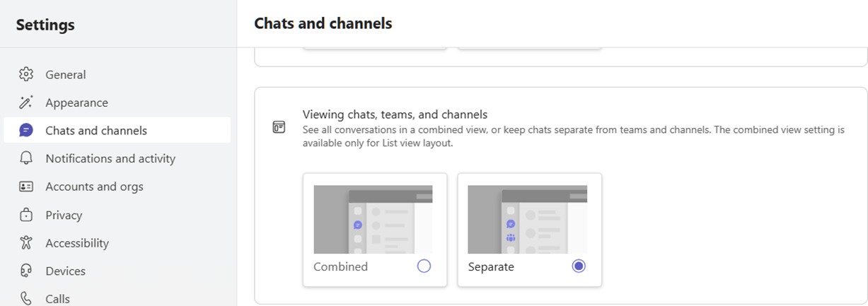
Task: Click the Accessibility person icon
Action: point(26,243)
